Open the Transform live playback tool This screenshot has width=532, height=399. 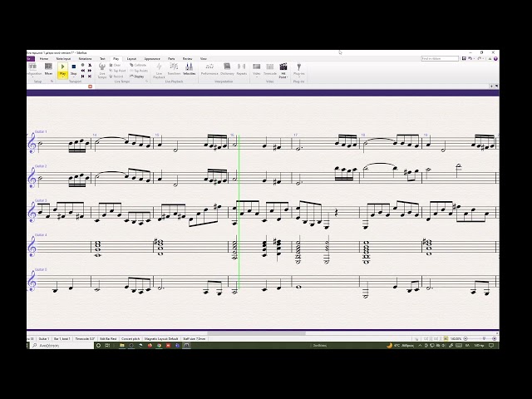coord(174,69)
